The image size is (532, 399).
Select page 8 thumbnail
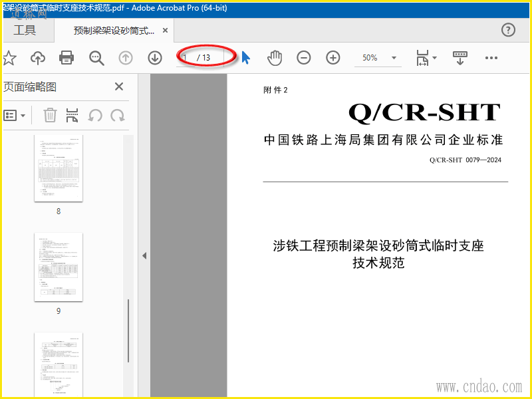tap(59, 168)
